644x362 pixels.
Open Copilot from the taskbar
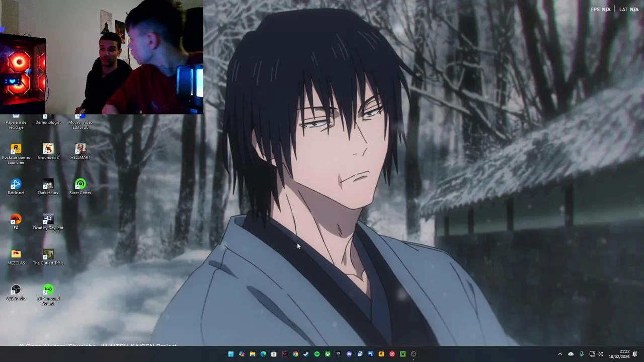[242, 354]
